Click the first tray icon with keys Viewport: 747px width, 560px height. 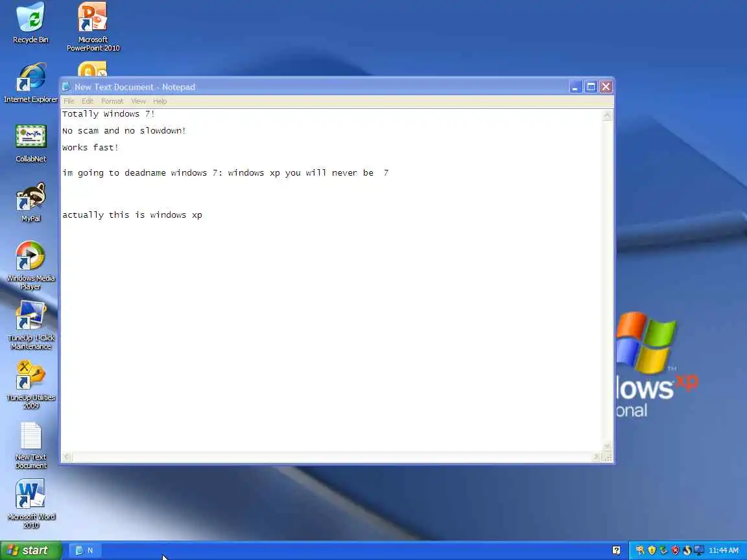[x=640, y=550]
